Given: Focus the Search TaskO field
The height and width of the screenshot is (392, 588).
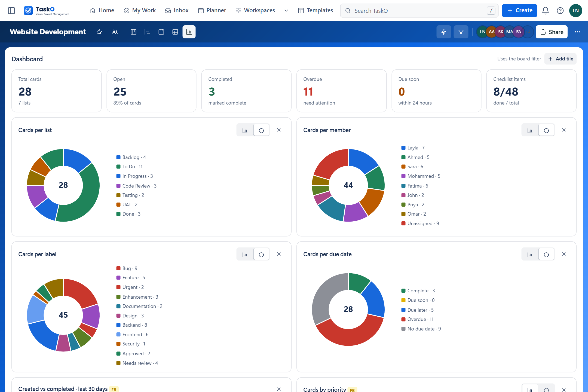Looking at the screenshot, I should tap(419, 11).
